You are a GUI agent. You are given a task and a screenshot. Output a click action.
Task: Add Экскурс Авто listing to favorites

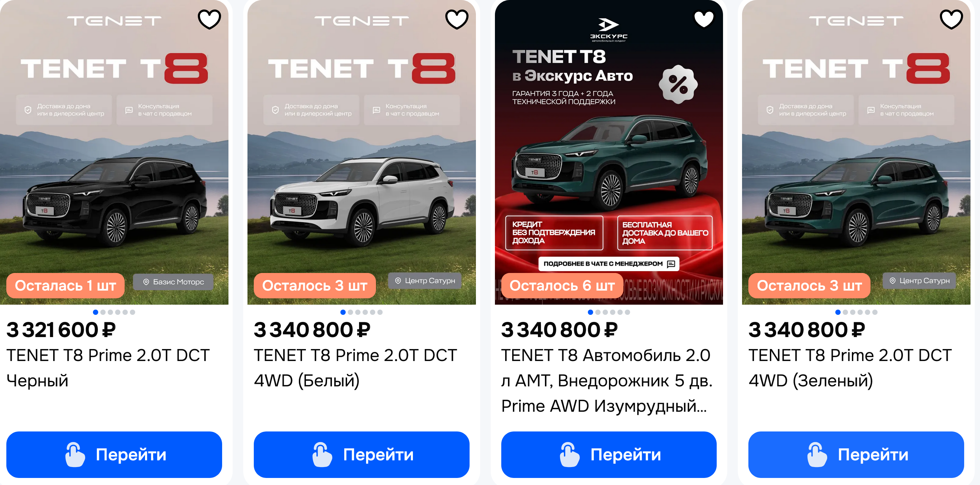pos(704,19)
